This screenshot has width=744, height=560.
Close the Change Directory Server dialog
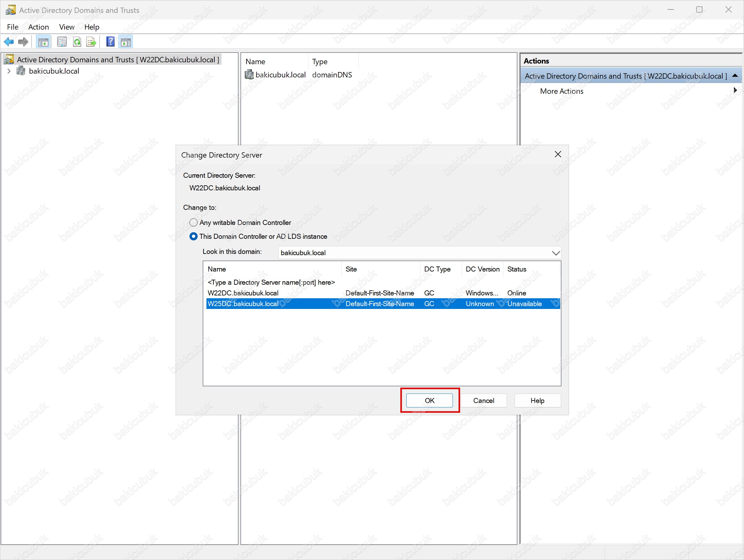click(x=558, y=154)
